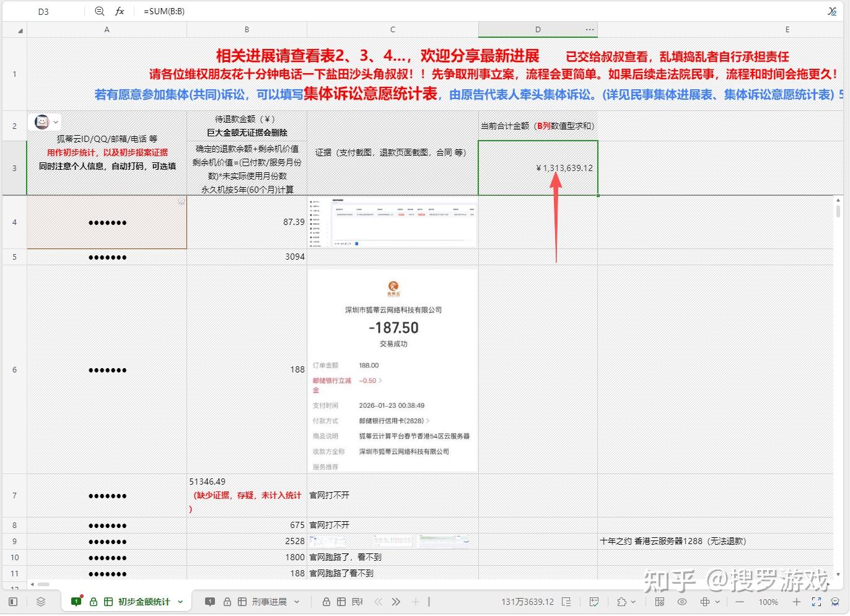Select cell with amount 675
Image resolution: width=850 pixels, height=616 pixels.
click(247, 525)
